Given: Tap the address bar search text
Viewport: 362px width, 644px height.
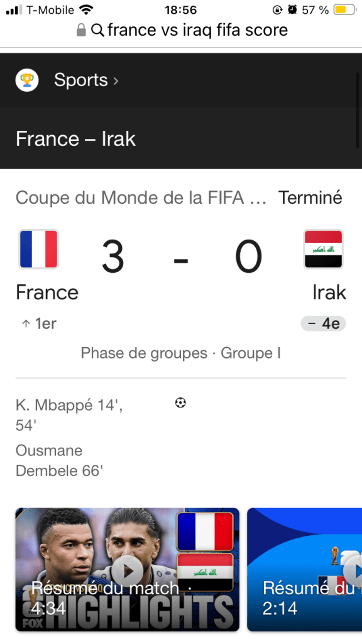Looking at the screenshot, I should (197, 30).
